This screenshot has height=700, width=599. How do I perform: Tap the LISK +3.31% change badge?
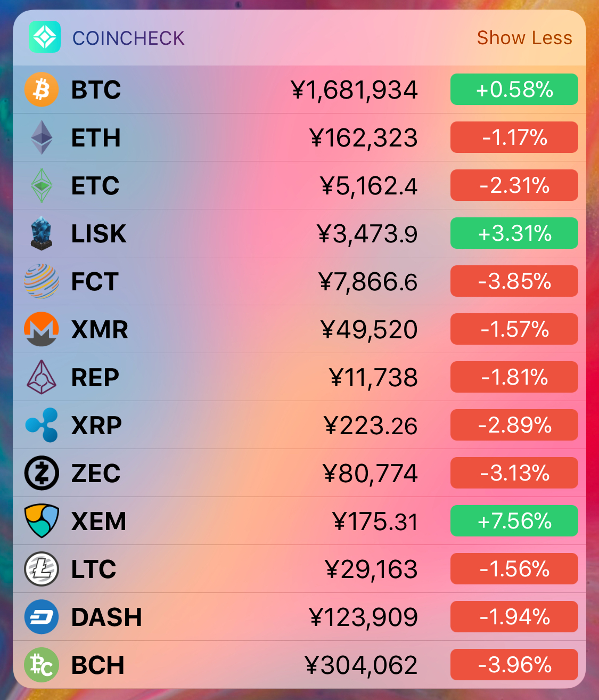tap(514, 233)
